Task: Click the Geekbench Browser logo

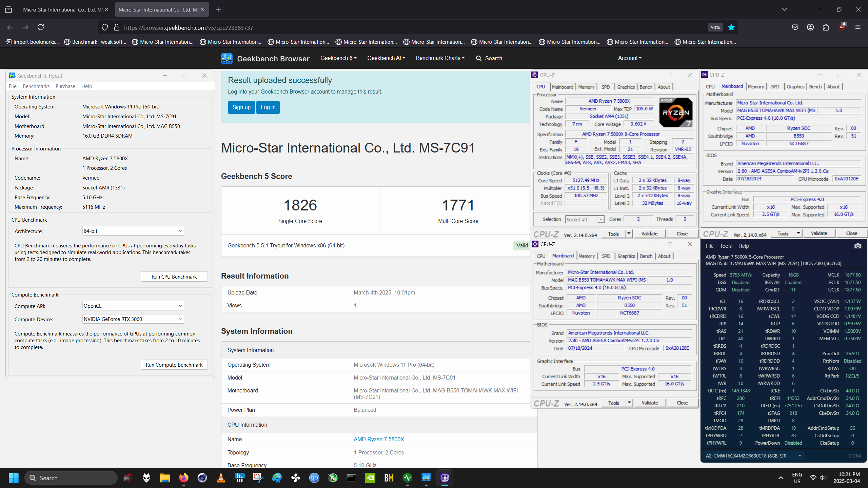Action: (x=265, y=58)
